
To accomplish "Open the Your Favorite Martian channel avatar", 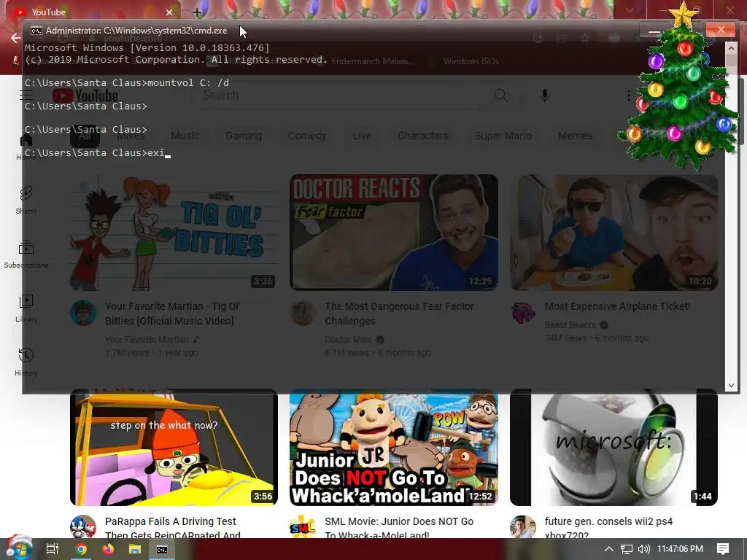I will [83, 313].
